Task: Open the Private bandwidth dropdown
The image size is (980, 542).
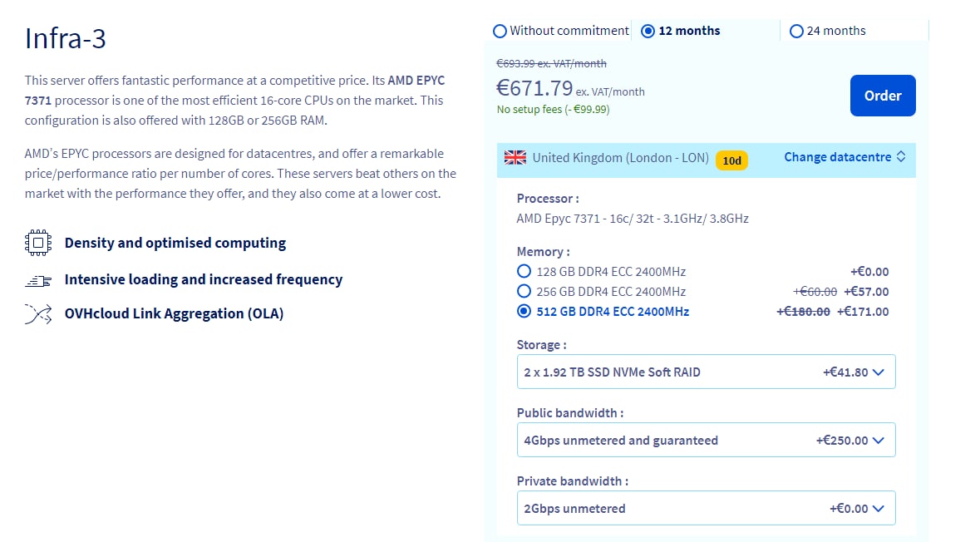Action: coord(706,508)
